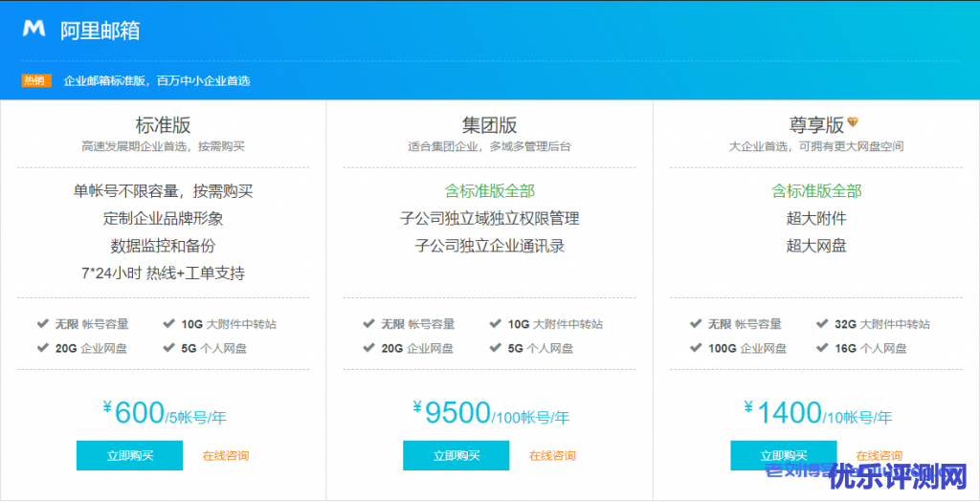Click feature 7*24小时 热线+工单支持
980x502 pixels.
(163, 273)
